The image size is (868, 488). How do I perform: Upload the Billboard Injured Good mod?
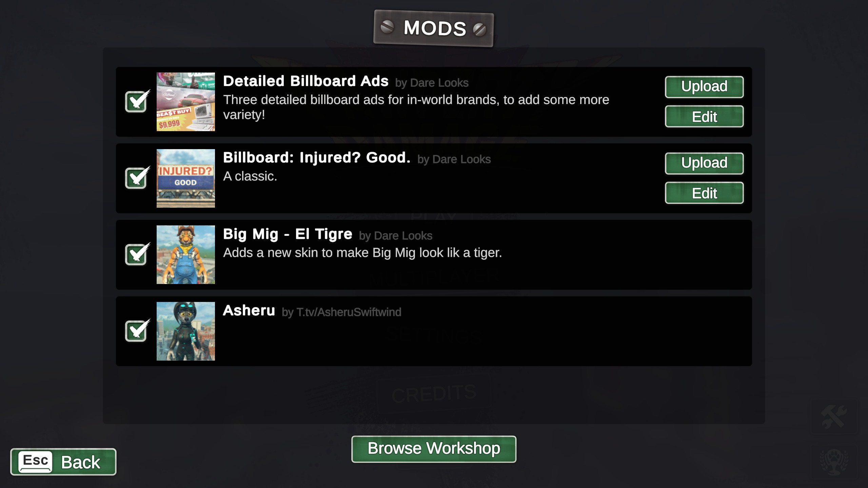704,163
